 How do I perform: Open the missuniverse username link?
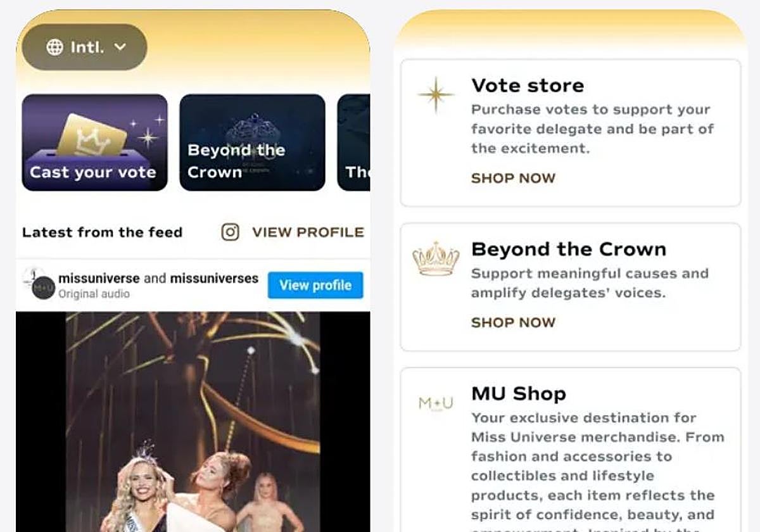point(99,278)
